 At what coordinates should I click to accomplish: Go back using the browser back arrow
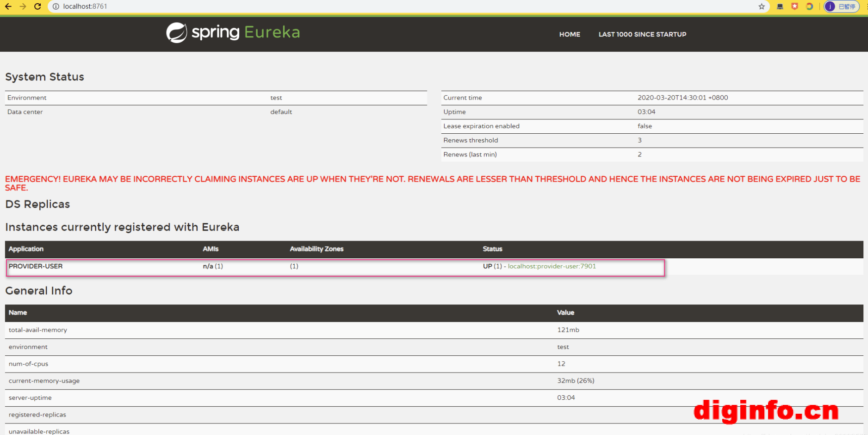click(8, 6)
